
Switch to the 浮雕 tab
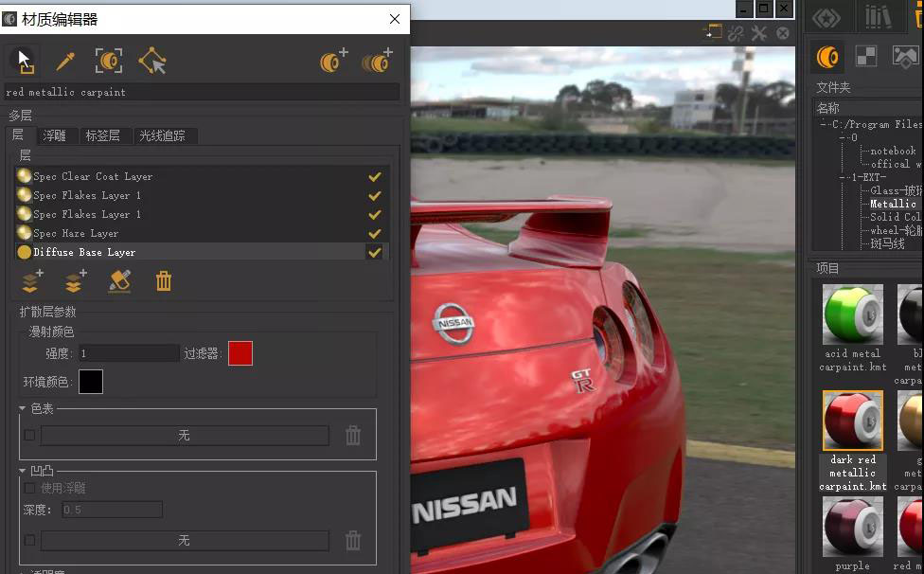click(55, 136)
